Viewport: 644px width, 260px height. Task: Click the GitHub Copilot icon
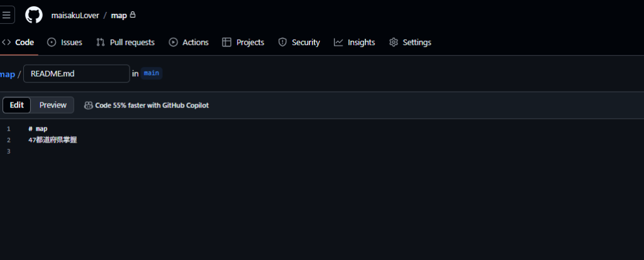click(88, 106)
